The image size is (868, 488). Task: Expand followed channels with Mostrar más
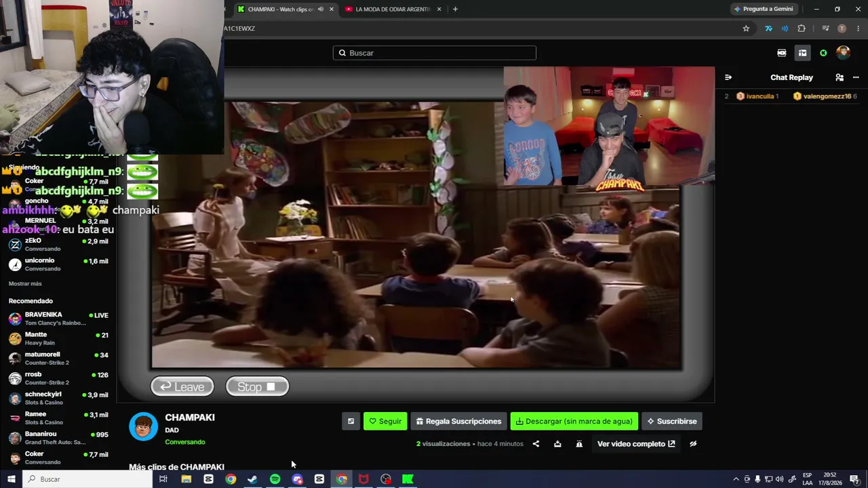coord(25,283)
